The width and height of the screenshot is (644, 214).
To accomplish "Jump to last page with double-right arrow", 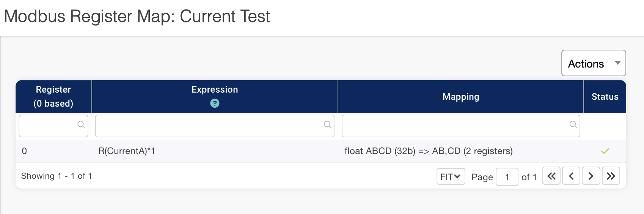I will (611, 176).
